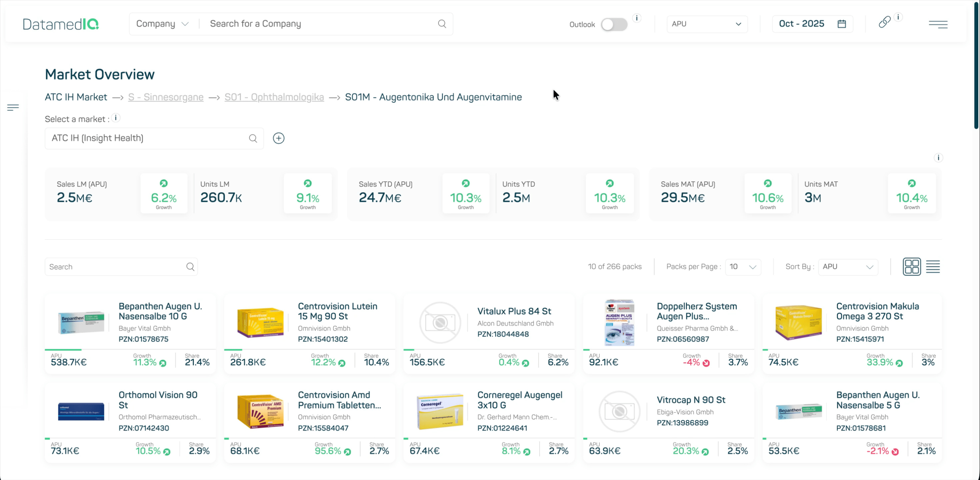The height and width of the screenshot is (480, 980).
Task: Click the DatamedIQ logo
Action: click(x=60, y=24)
